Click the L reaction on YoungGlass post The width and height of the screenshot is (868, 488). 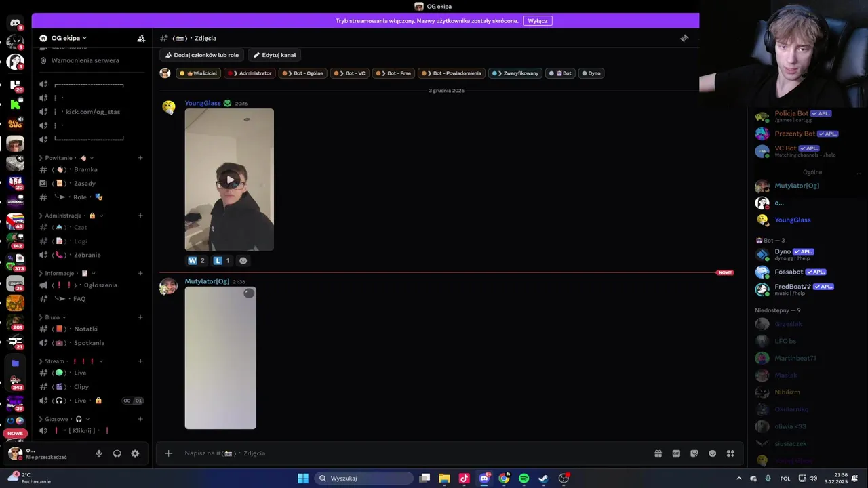(x=222, y=260)
